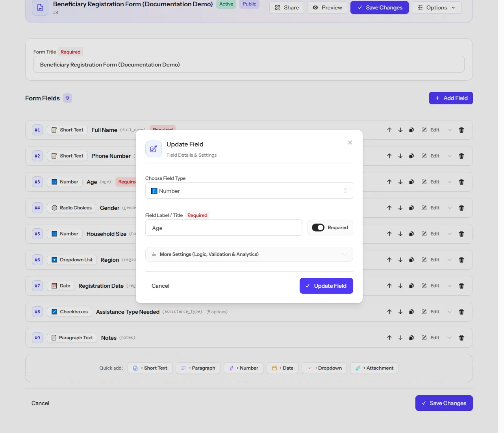Viewport: 504px width, 433px height.
Task: Quick add a Short Text field
Action: tap(150, 368)
